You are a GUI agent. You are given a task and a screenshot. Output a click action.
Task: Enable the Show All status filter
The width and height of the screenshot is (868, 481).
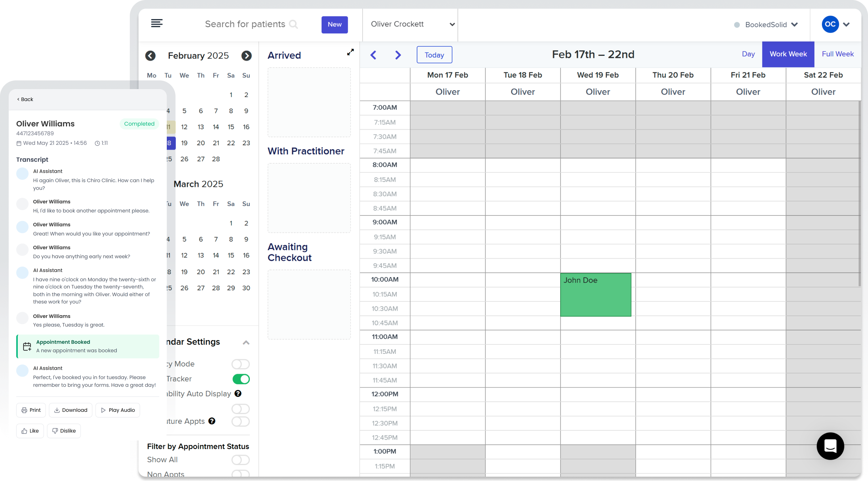(x=241, y=460)
